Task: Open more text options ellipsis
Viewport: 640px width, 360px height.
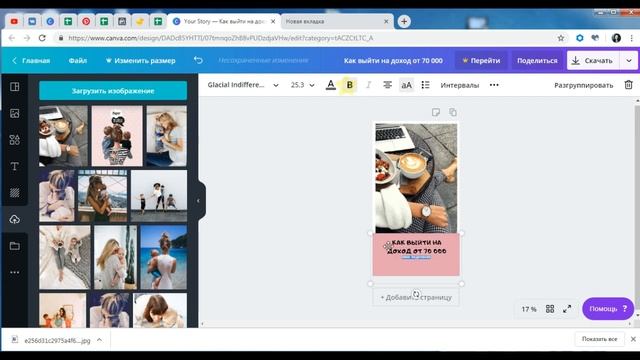Action: coord(494,85)
